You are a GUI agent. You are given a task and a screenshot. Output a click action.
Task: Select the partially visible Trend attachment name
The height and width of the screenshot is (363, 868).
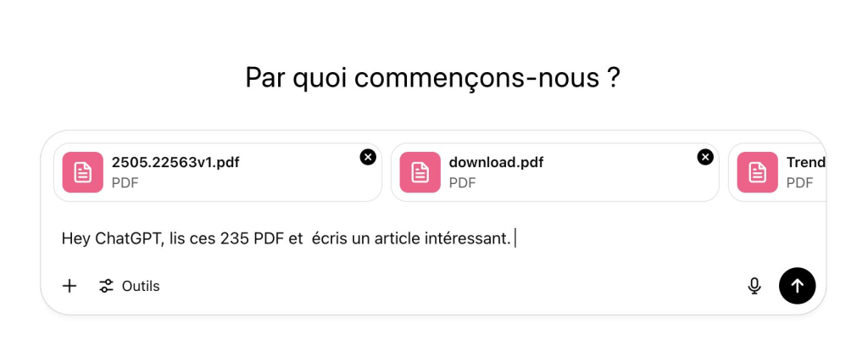805,162
